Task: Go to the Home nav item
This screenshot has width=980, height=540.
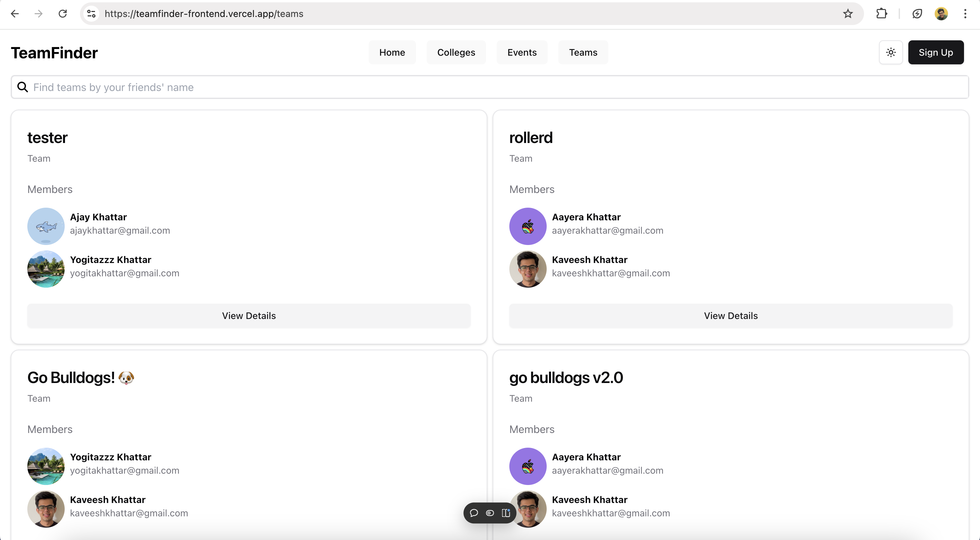Action: click(x=392, y=53)
